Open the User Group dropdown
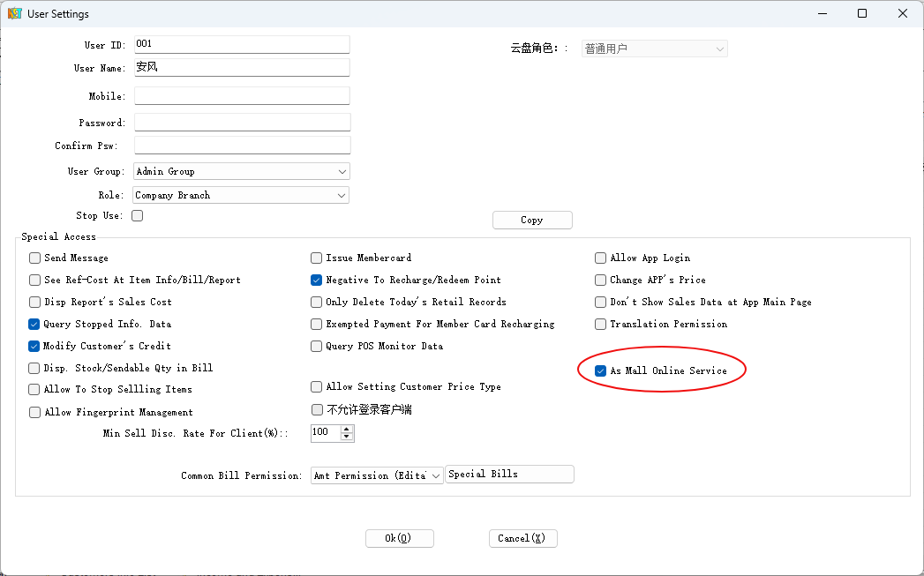The width and height of the screenshot is (924, 576). [342, 171]
